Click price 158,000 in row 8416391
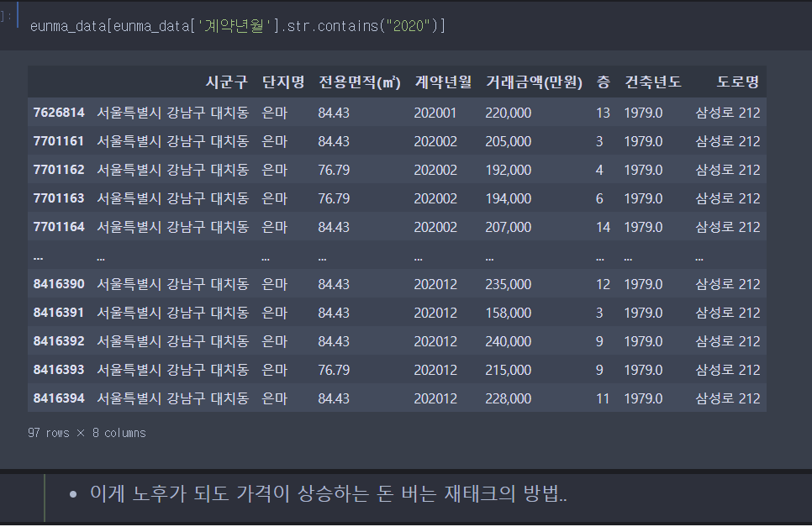Image resolution: width=812 pixels, height=527 pixels. pyautogui.click(x=508, y=313)
